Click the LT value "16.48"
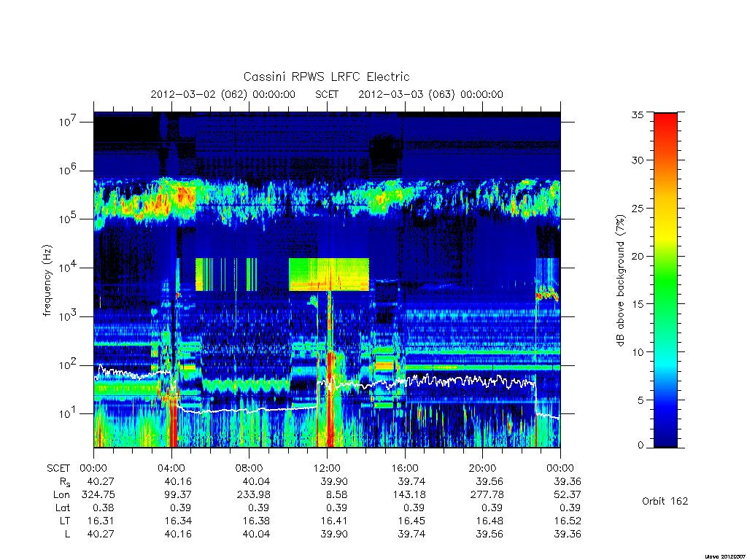This screenshot has width=747, height=560. tap(489, 521)
